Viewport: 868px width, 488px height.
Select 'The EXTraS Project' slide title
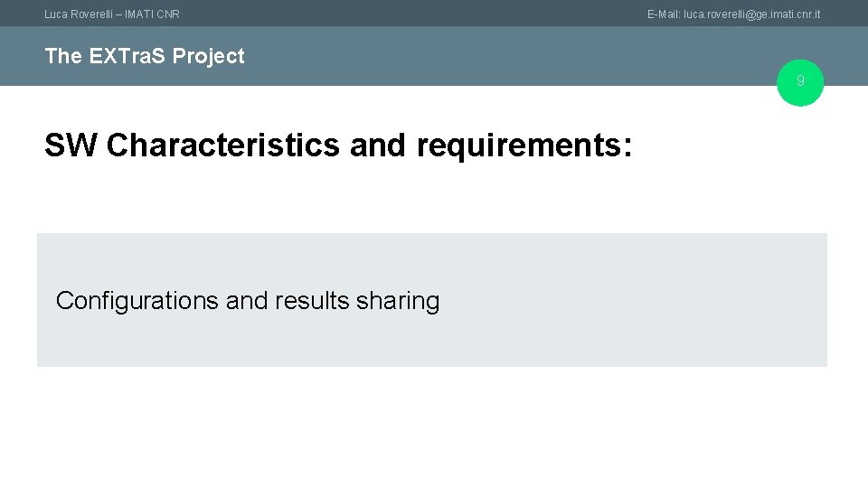[x=145, y=56]
